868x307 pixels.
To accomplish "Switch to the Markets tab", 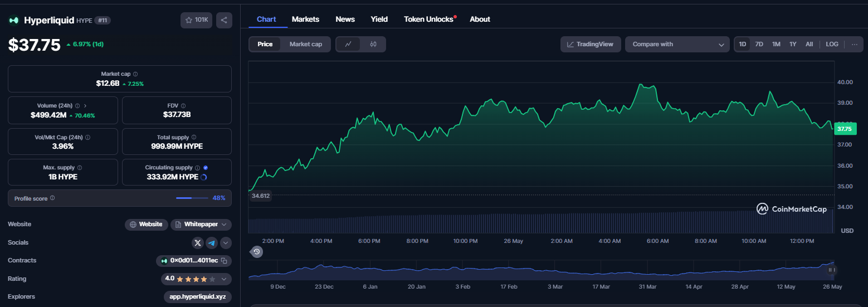I will point(305,19).
